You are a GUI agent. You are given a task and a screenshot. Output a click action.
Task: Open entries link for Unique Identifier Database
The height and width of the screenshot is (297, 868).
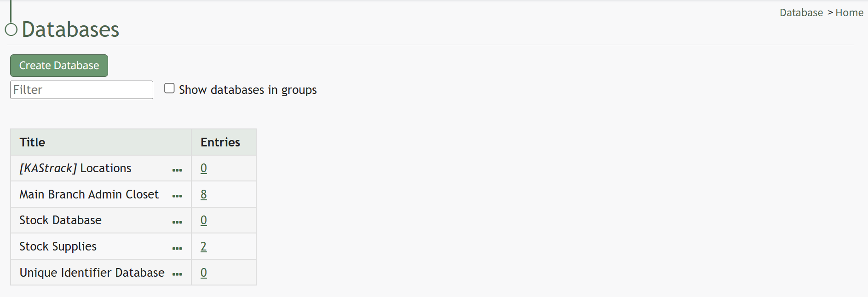click(x=204, y=273)
